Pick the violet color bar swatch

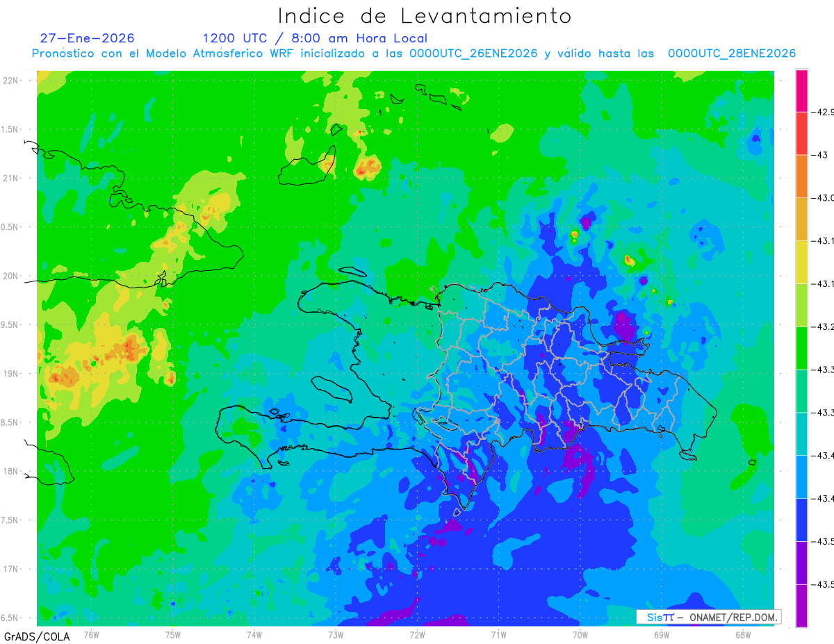pyautogui.click(x=801, y=562)
